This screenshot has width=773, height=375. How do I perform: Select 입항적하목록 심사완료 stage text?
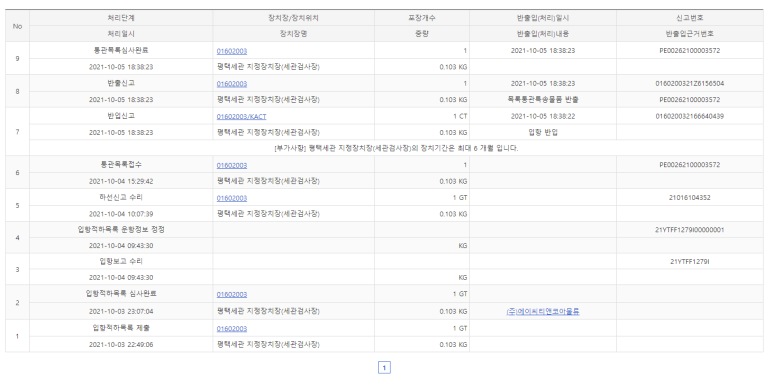pyautogui.click(x=121, y=294)
